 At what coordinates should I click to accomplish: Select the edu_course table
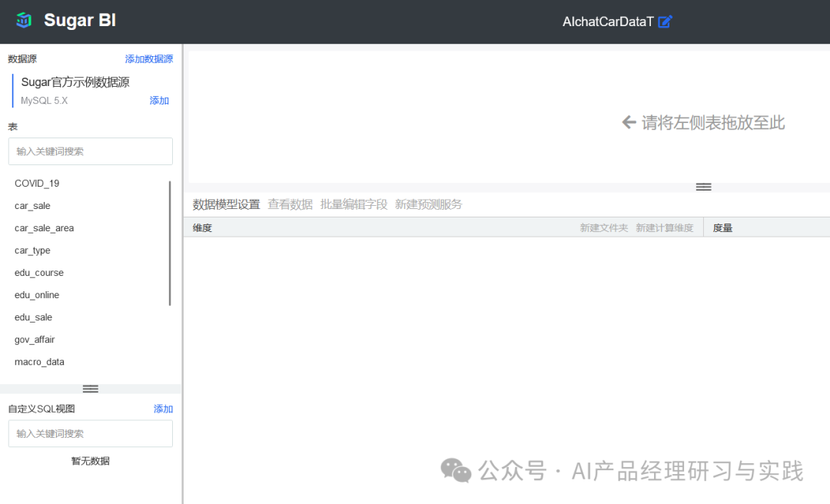point(39,273)
